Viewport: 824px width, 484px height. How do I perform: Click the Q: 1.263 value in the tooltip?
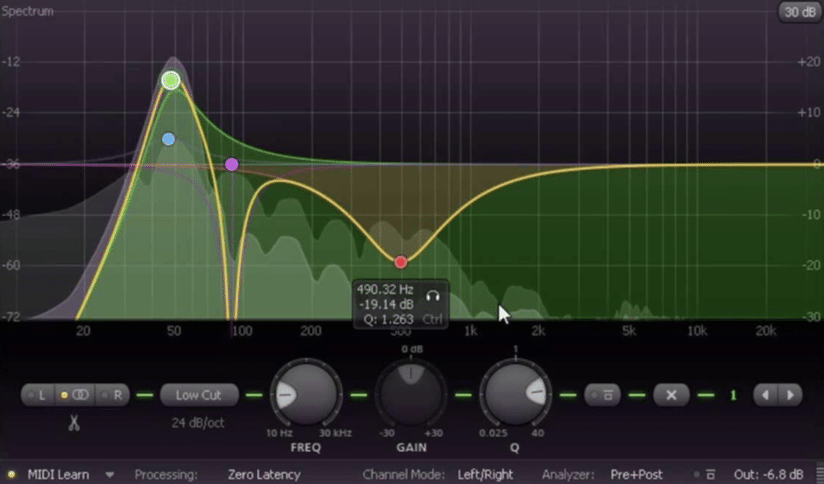click(388, 319)
